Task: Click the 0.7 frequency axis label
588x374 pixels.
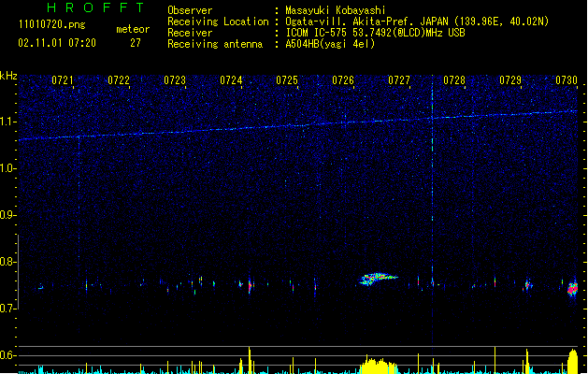Action: pyautogui.click(x=8, y=309)
